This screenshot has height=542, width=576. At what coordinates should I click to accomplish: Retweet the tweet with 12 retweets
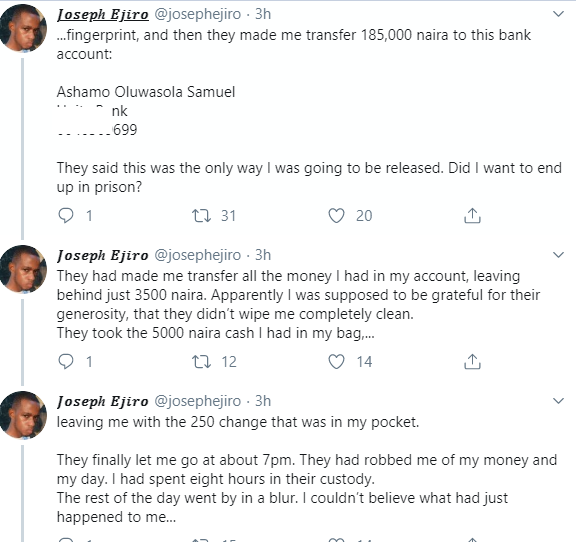(201, 362)
